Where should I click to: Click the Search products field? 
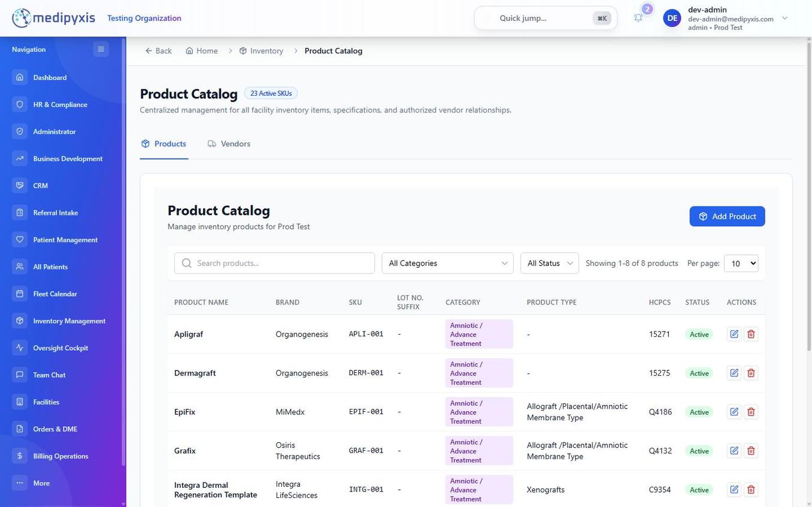click(274, 263)
